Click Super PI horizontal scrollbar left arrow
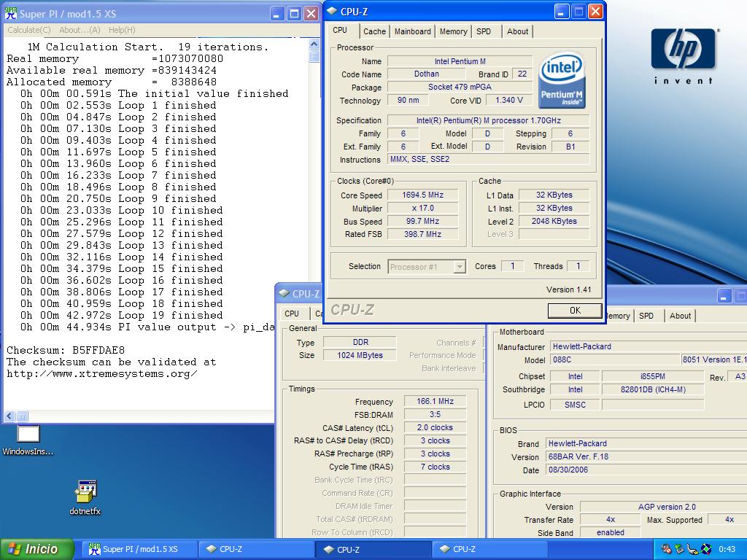 pos(9,416)
